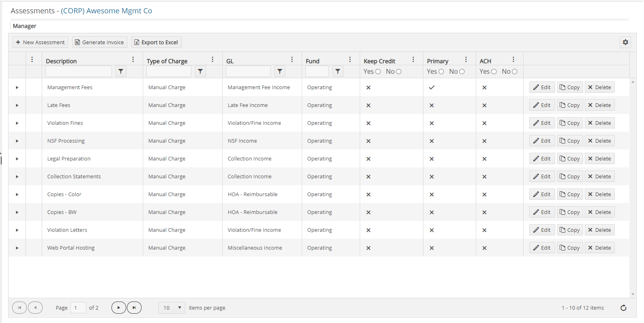Go to the last page
644x323 pixels.
[x=134, y=308]
